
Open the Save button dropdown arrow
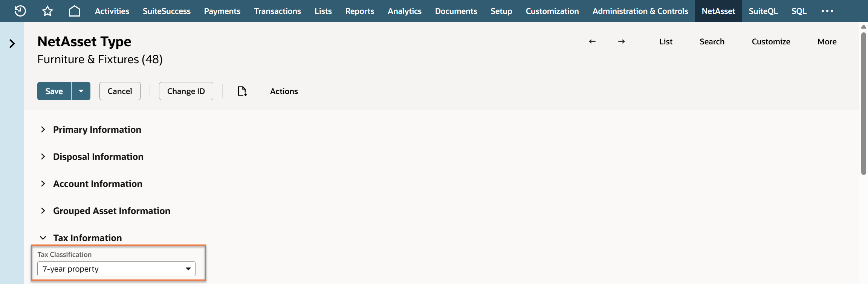[81, 91]
